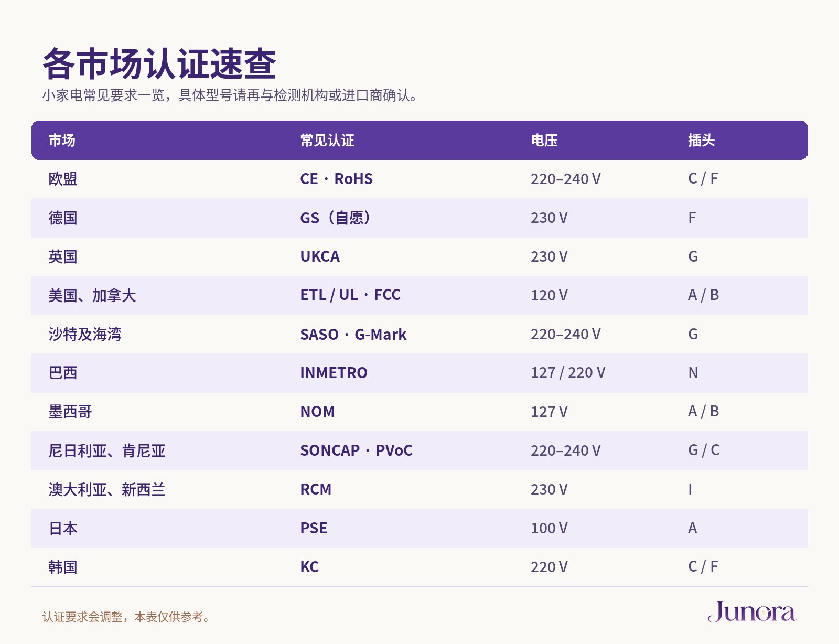The image size is (839, 644).
Task: Click ETL / UL · FCC cell
Action: click(x=350, y=295)
